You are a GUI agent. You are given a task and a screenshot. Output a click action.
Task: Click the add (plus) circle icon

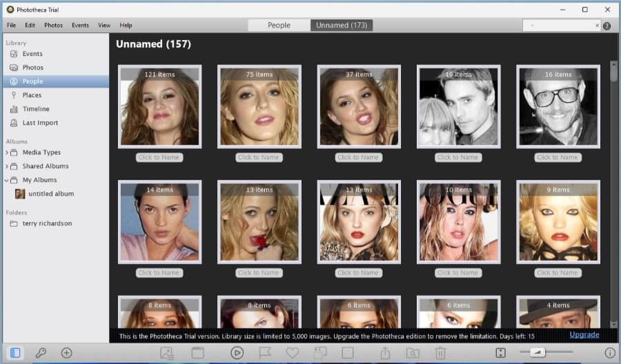[x=66, y=353]
